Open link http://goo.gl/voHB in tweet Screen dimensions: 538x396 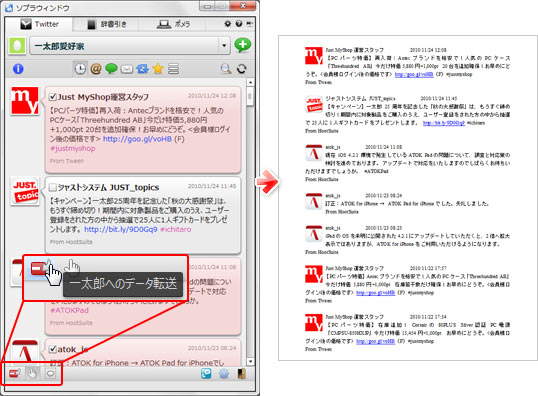[137, 139]
